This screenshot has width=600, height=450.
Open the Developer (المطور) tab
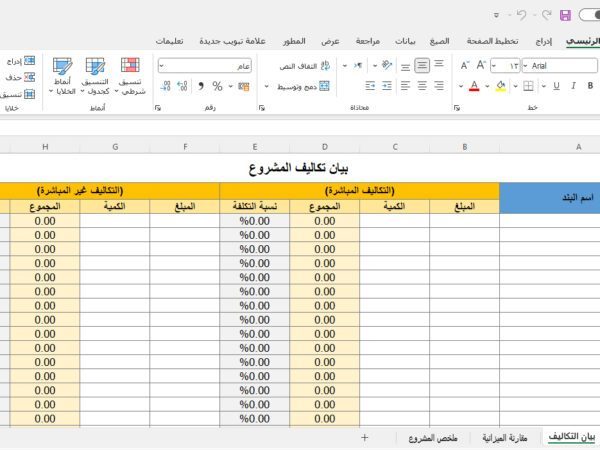click(294, 41)
